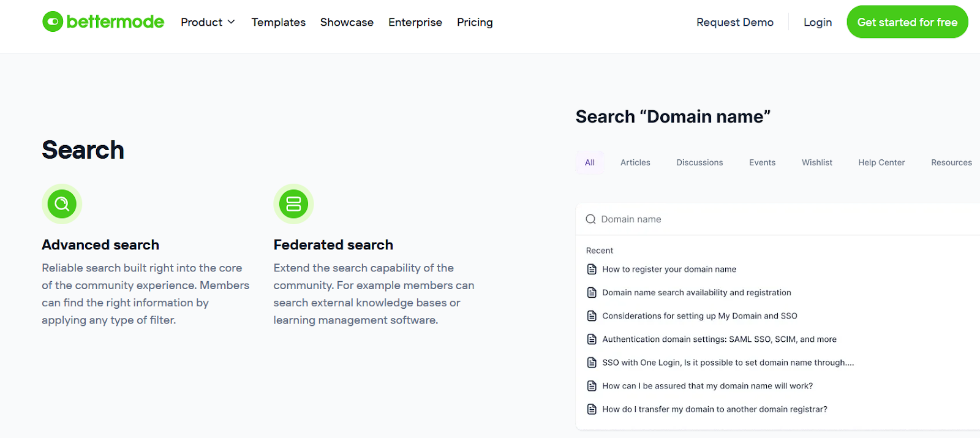Click the Federated search stacked icon
Image resolution: width=980 pixels, height=438 pixels.
click(293, 203)
